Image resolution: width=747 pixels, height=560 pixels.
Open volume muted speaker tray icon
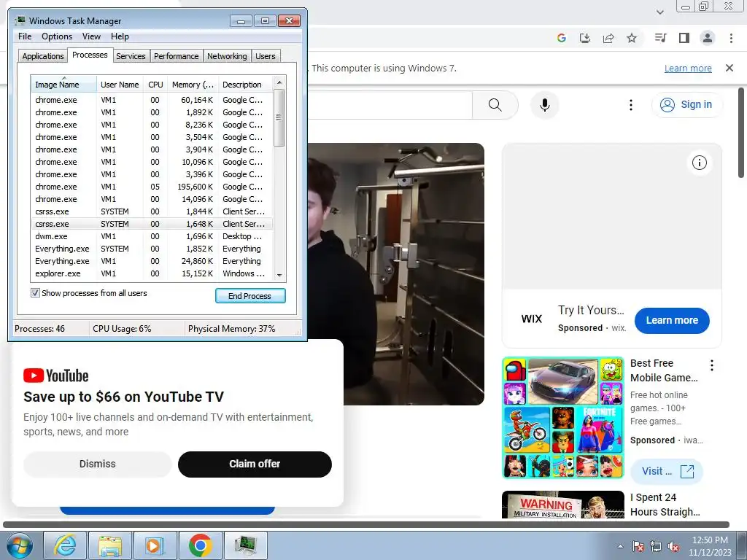point(673,546)
